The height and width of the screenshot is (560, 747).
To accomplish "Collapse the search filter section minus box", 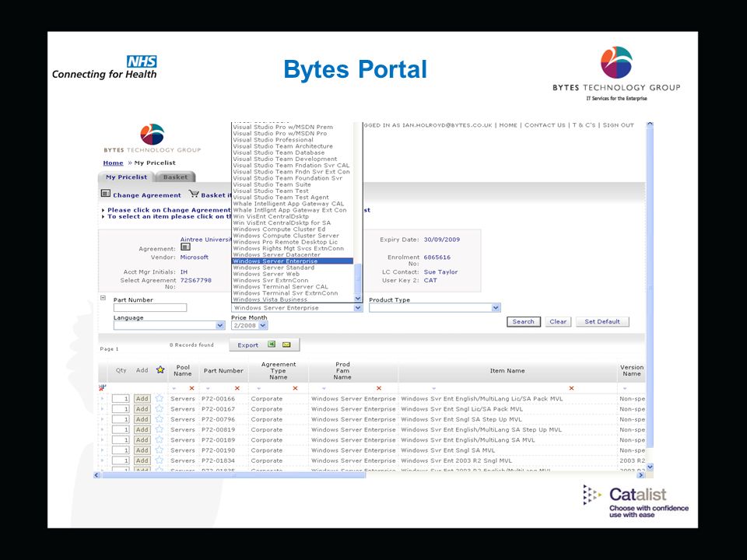I will pos(103,298).
